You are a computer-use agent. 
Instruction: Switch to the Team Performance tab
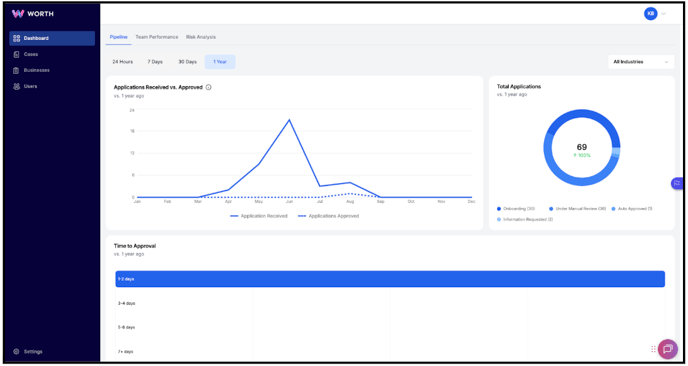point(157,37)
